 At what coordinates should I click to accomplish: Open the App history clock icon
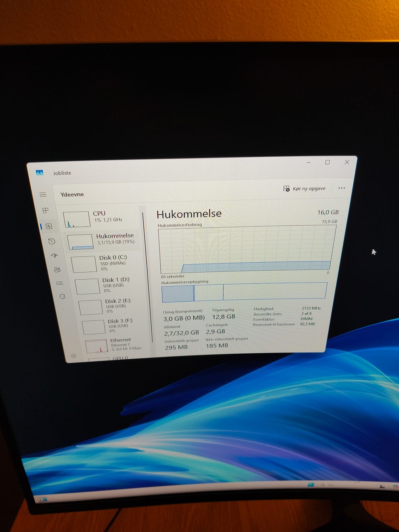click(52, 241)
